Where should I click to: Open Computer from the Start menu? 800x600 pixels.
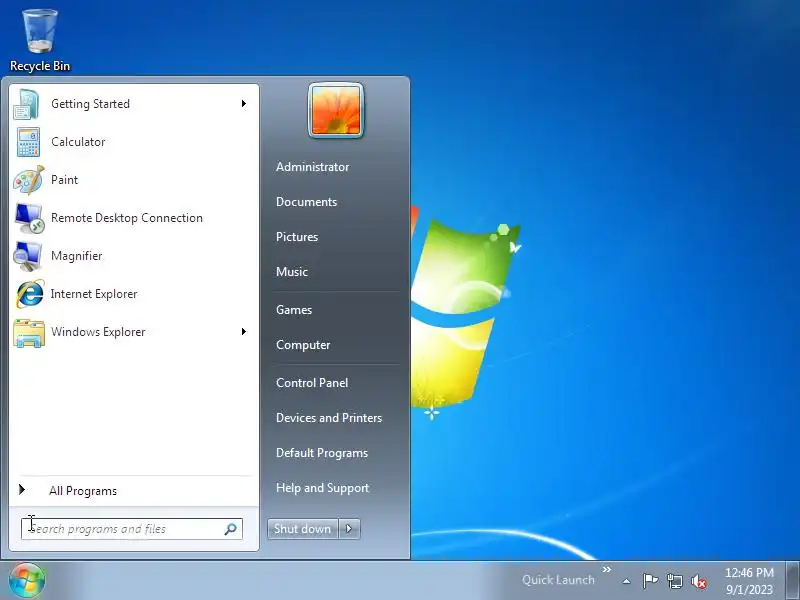tap(303, 345)
